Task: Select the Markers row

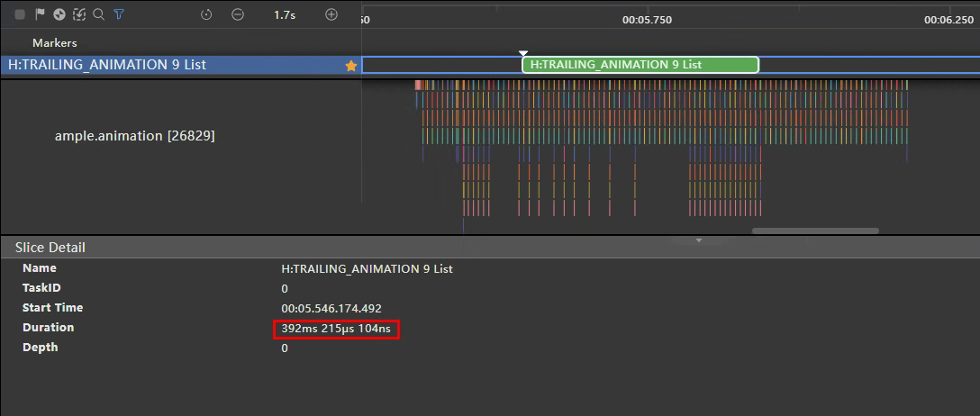Action: pyautogui.click(x=55, y=42)
